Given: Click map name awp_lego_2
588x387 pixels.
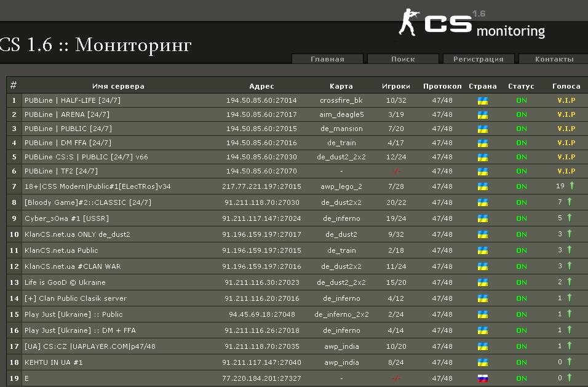Looking at the screenshot, I should click(341, 186).
